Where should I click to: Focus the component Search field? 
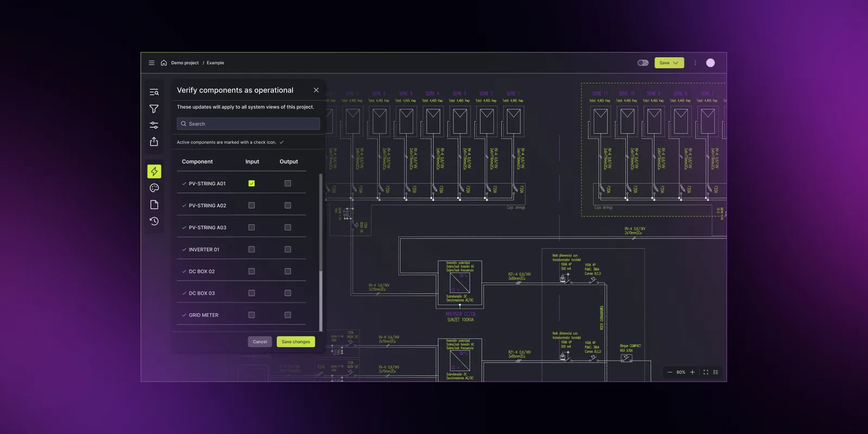point(248,124)
